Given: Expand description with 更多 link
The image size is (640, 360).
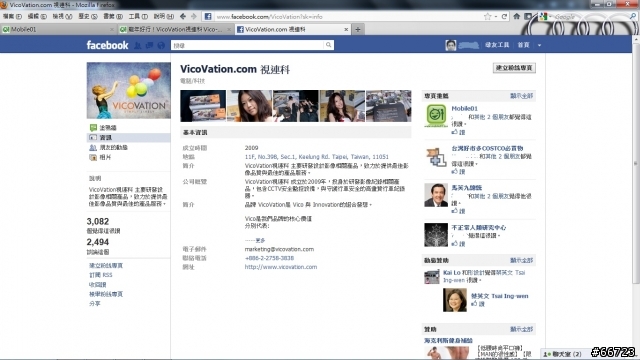Looking at the screenshot, I should [x=260, y=240].
